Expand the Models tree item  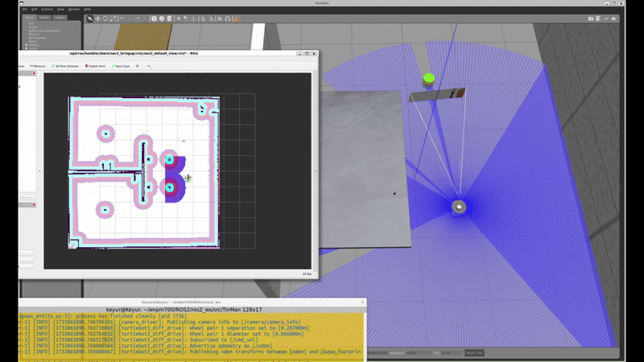click(26, 44)
